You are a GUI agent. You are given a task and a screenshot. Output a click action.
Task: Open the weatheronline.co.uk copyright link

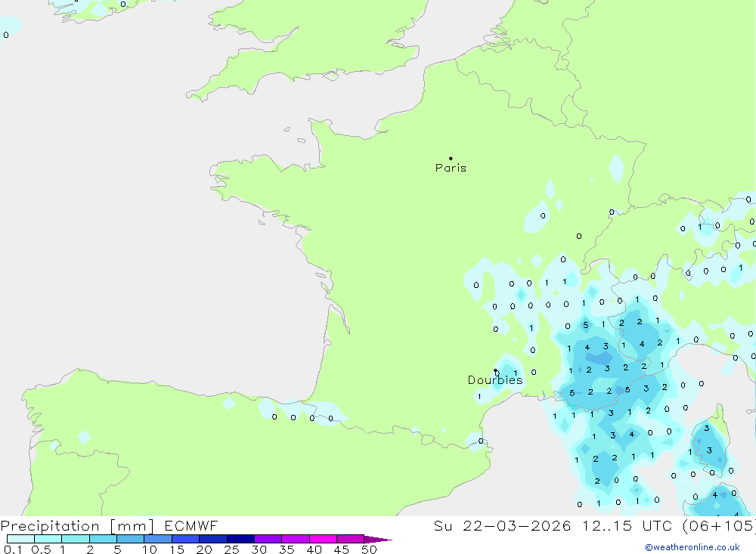point(692,547)
